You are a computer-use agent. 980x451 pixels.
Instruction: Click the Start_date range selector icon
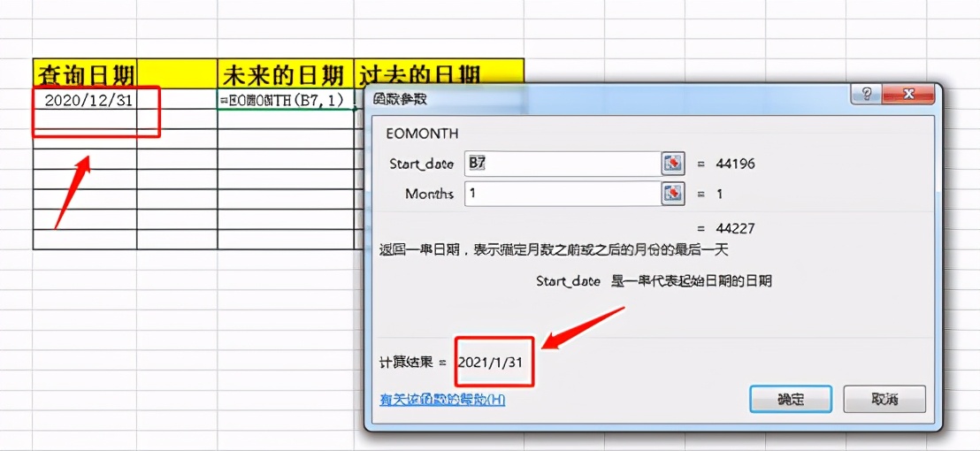tap(672, 164)
